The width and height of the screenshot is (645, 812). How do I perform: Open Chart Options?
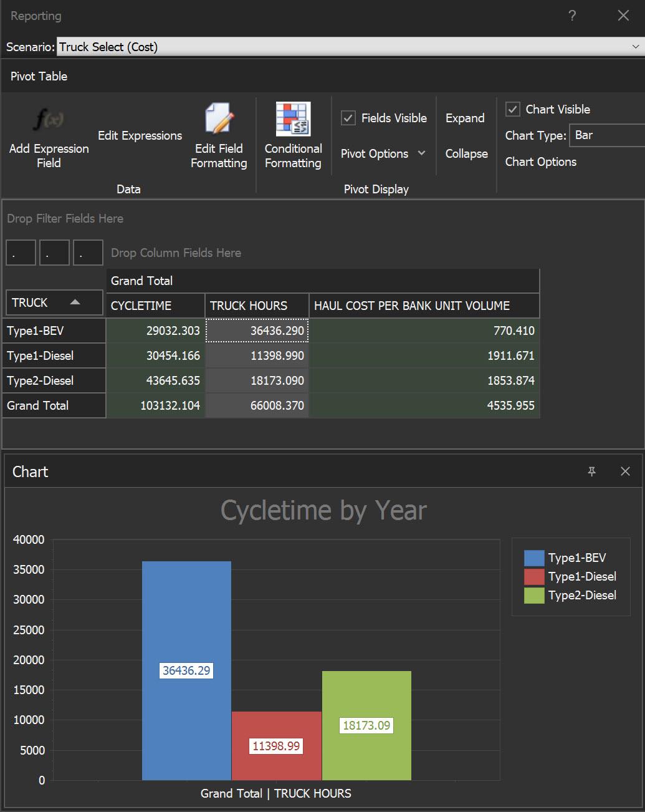coord(540,162)
